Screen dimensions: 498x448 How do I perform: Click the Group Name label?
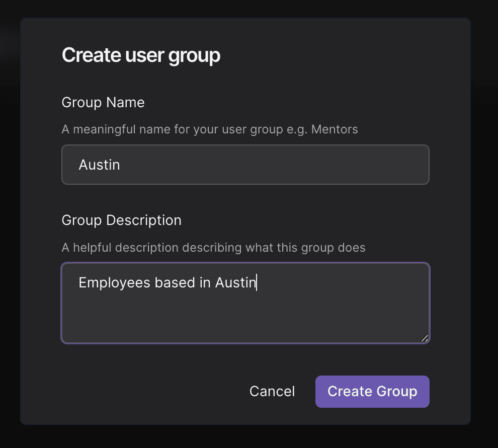pos(103,103)
